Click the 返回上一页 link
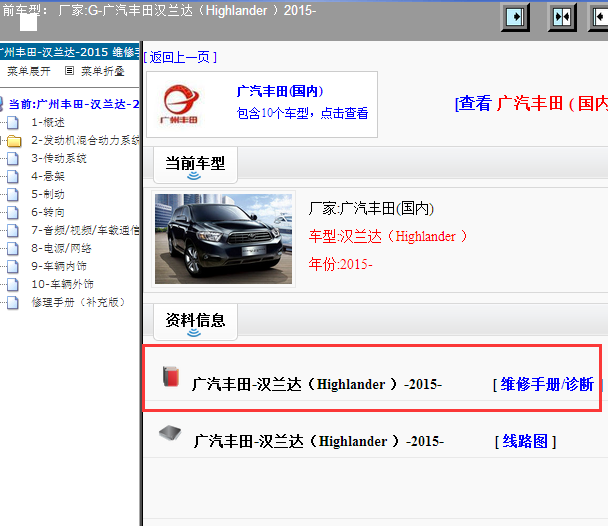 click(x=180, y=57)
